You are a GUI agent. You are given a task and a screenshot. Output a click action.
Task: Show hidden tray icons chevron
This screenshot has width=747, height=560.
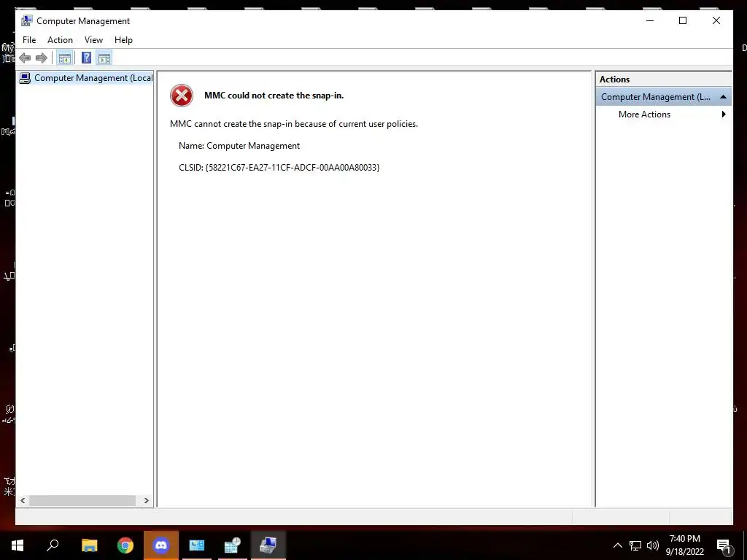617,545
